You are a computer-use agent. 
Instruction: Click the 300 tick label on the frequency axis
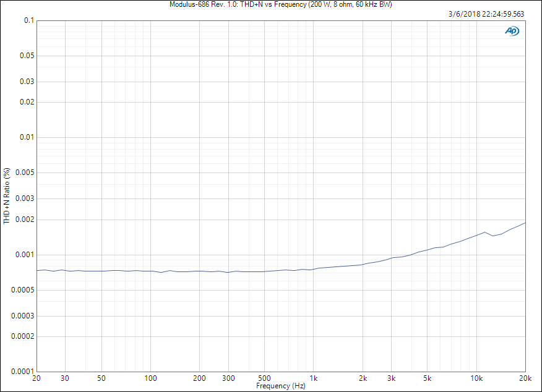tap(228, 378)
